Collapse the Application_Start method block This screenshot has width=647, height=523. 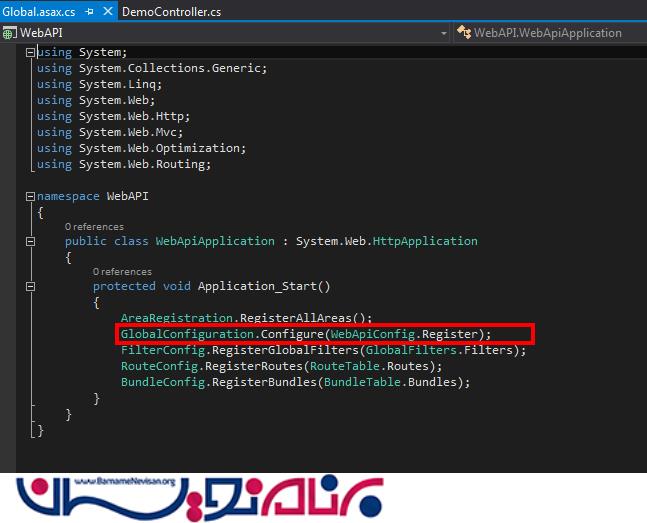point(30,286)
